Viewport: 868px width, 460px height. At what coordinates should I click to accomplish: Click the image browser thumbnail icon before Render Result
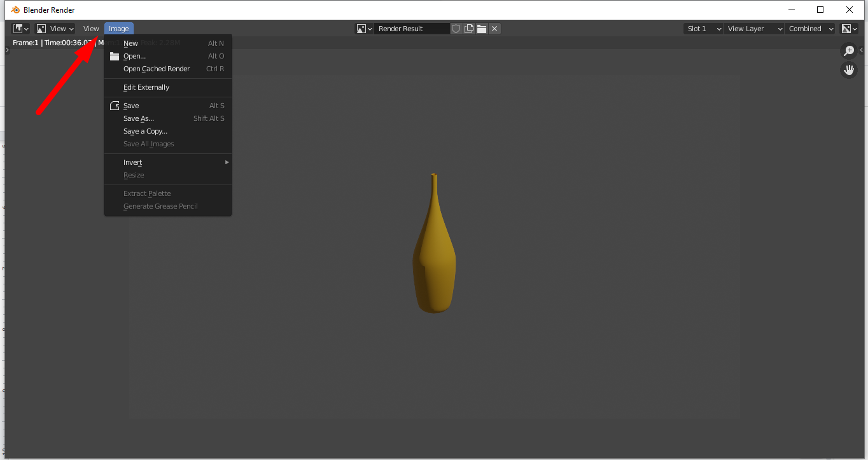pyautogui.click(x=361, y=28)
